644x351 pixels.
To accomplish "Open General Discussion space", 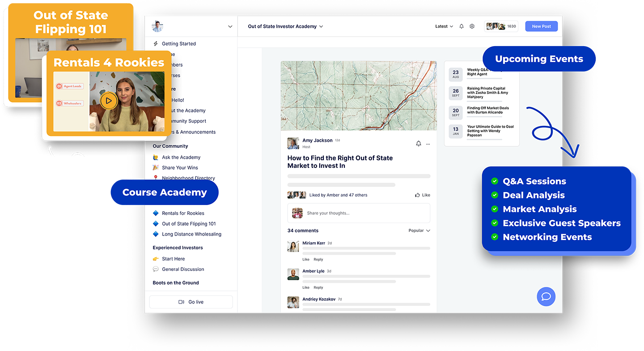I will (183, 269).
